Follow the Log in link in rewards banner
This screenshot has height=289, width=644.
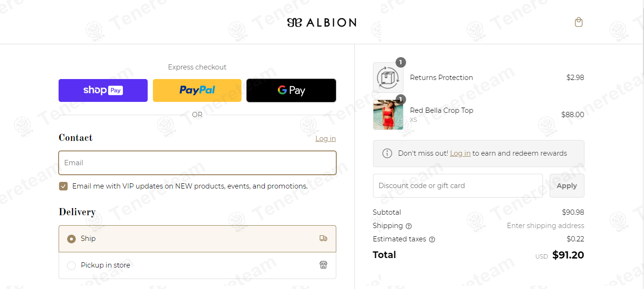(x=460, y=153)
